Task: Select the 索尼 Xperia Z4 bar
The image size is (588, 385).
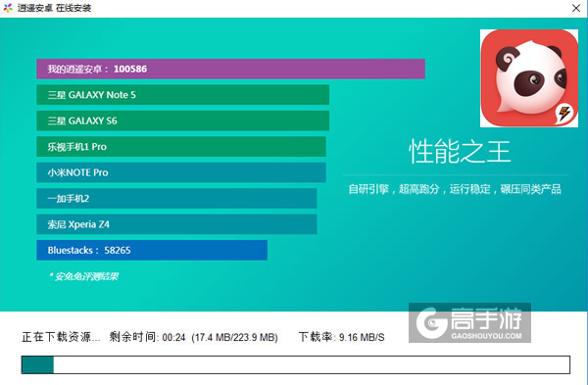Action: pos(176,224)
